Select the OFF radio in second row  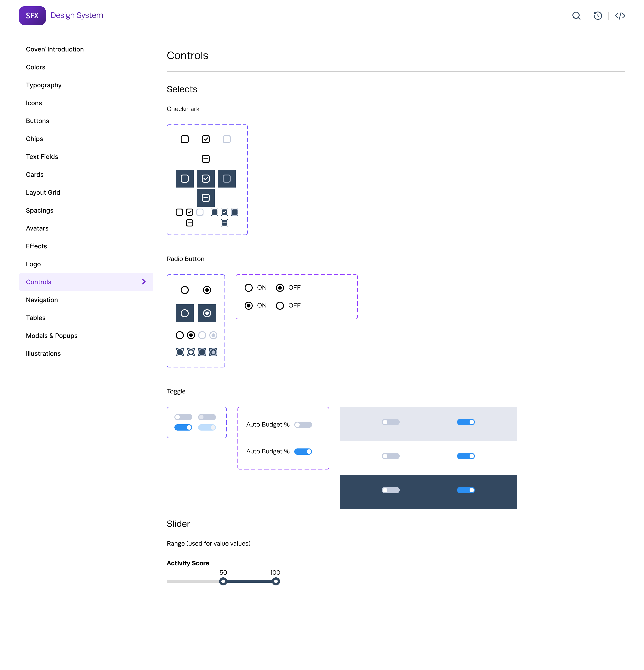pos(280,306)
